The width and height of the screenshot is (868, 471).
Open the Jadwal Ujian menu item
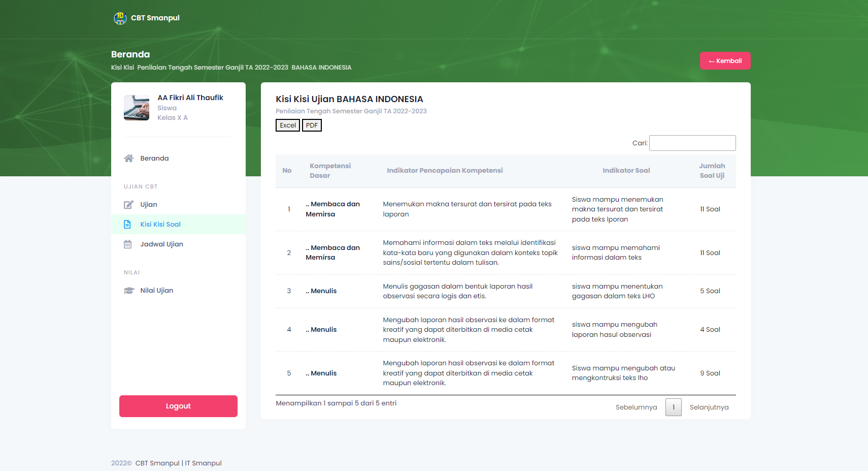pos(161,244)
